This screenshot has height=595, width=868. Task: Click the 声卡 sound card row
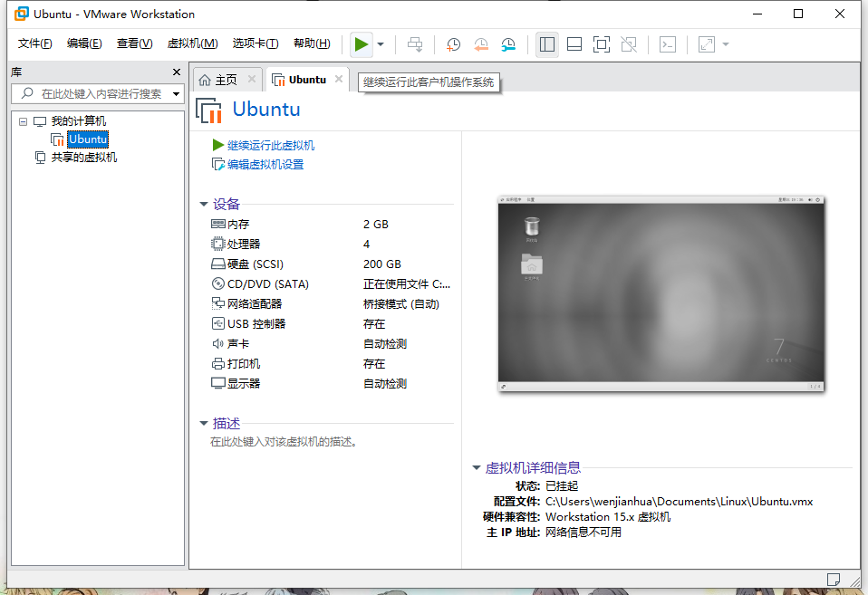pos(331,344)
